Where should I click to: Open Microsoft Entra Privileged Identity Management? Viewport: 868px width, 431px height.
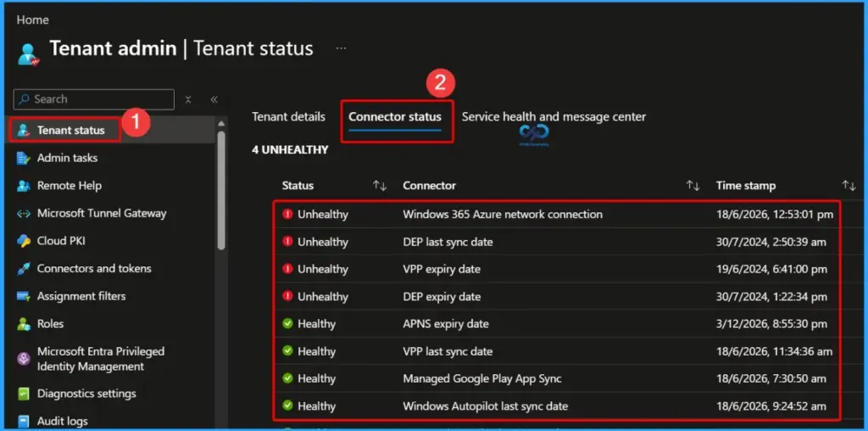[101, 359]
